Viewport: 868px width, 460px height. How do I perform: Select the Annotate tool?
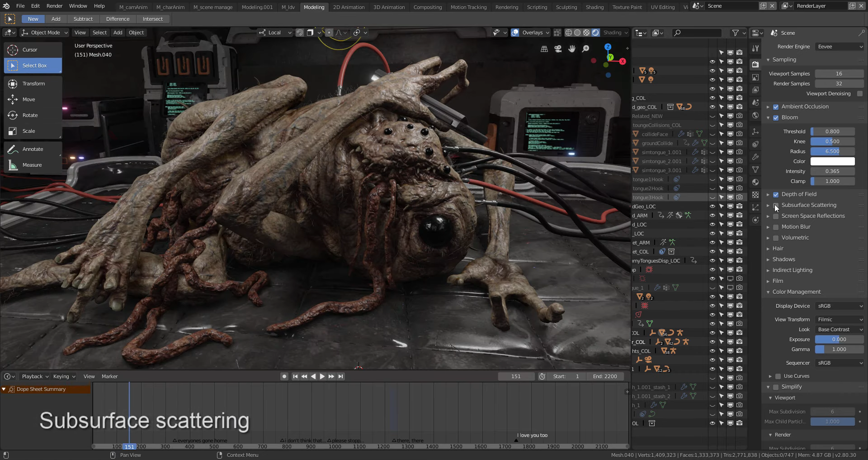point(33,149)
